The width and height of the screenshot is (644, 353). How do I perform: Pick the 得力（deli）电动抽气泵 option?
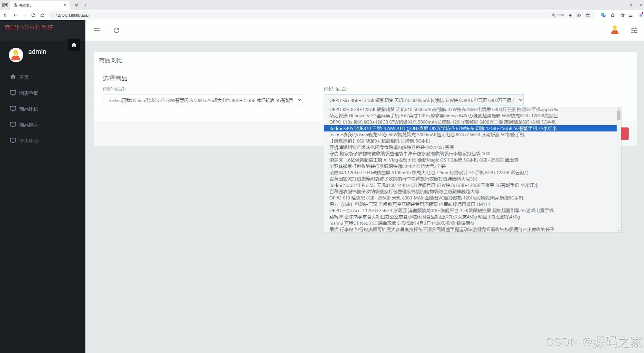(470, 204)
